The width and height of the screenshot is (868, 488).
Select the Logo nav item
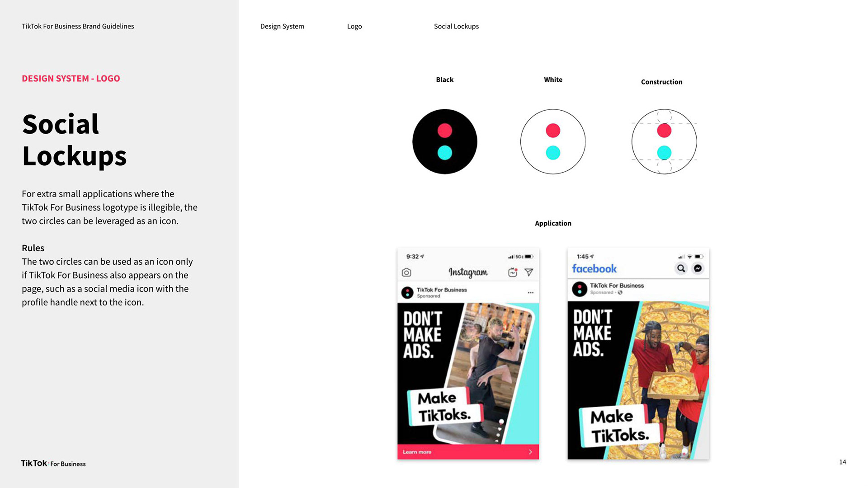coord(354,26)
